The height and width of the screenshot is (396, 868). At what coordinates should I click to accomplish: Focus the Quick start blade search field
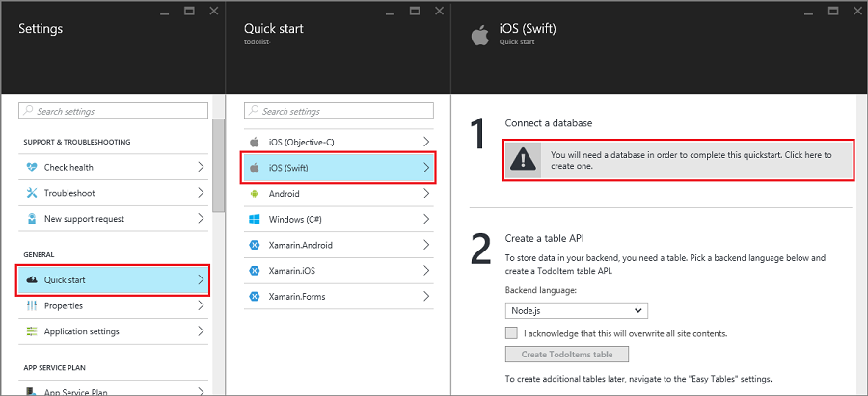[339, 111]
